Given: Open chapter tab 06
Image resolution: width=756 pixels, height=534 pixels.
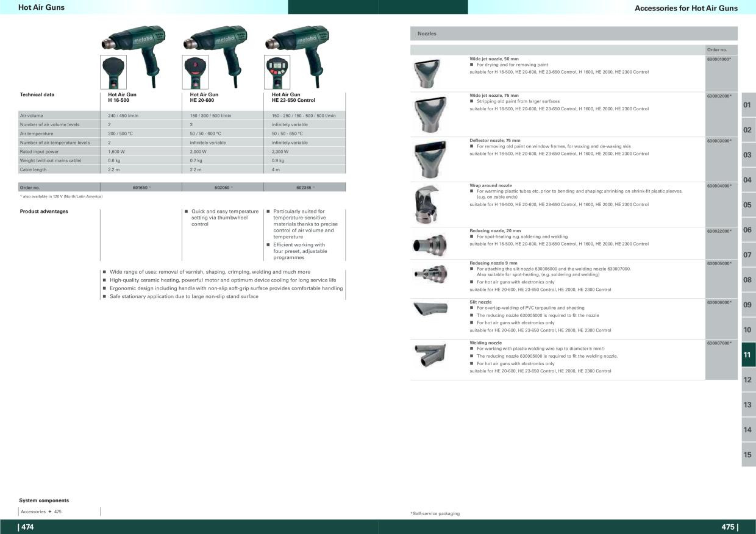Looking at the screenshot, I should coord(749,230).
